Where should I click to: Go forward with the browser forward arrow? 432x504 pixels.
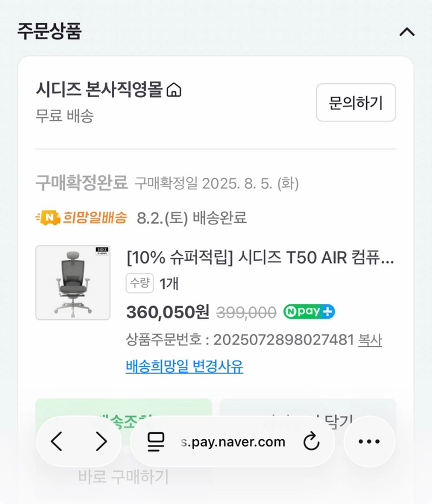101,441
